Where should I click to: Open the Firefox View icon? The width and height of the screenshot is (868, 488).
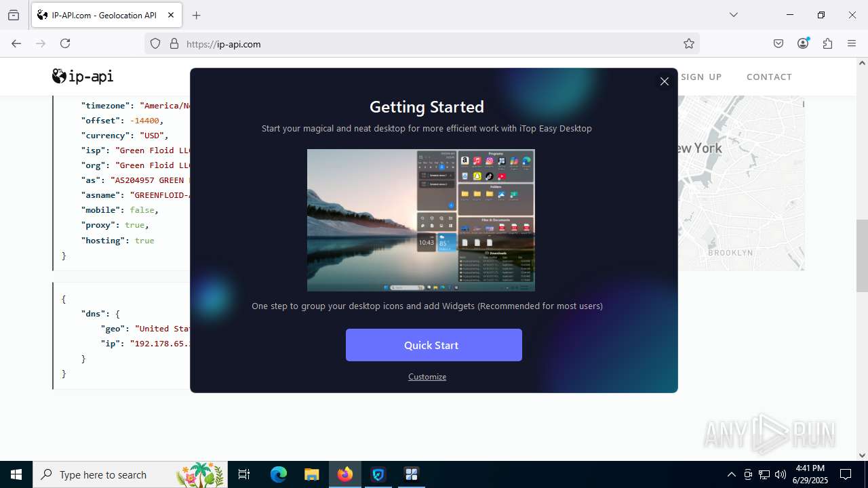[14, 15]
